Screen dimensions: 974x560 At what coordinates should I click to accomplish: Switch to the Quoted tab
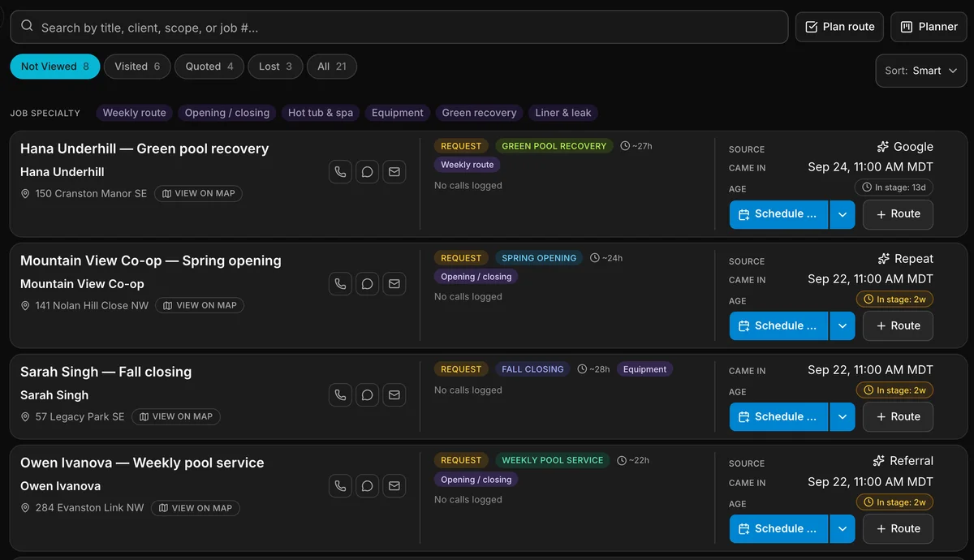click(209, 67)
